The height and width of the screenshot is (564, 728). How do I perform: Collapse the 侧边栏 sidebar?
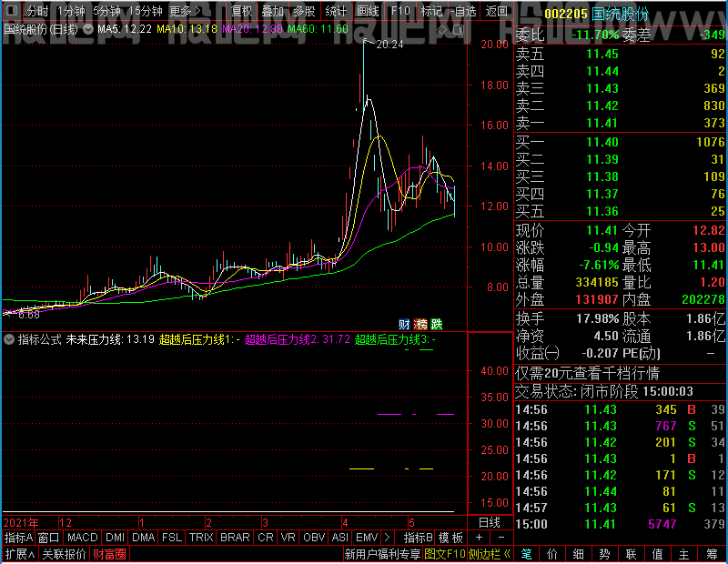(490, 554)
